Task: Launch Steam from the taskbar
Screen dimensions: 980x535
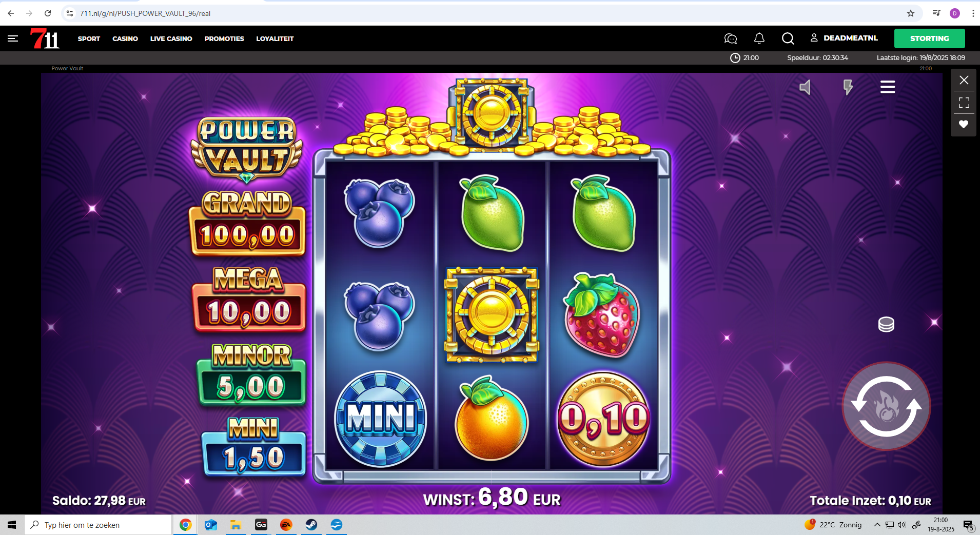Action: [x=311, y=525]
